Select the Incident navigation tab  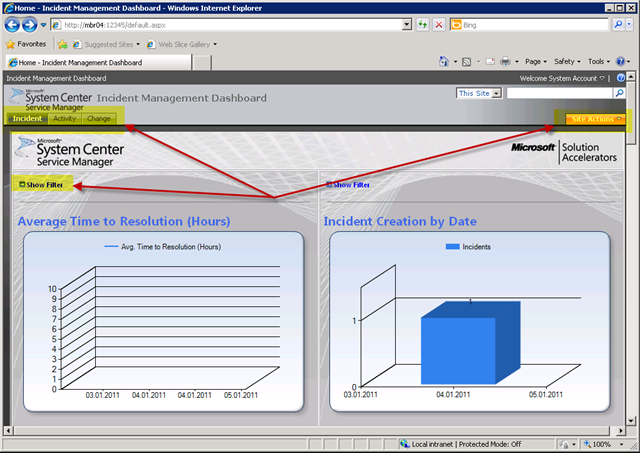27,119
